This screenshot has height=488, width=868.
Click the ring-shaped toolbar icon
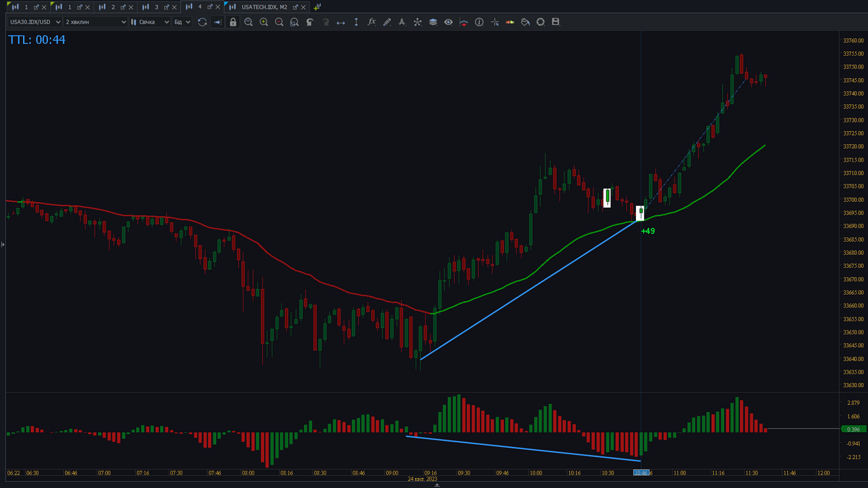point(540,22)
